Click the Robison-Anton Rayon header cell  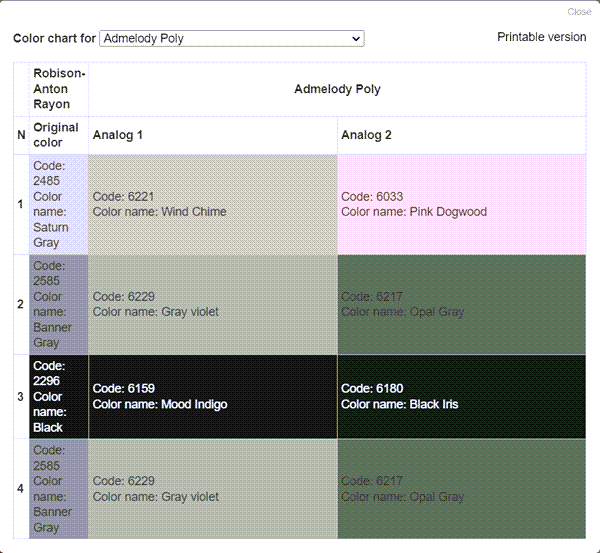tap(59, 89)
